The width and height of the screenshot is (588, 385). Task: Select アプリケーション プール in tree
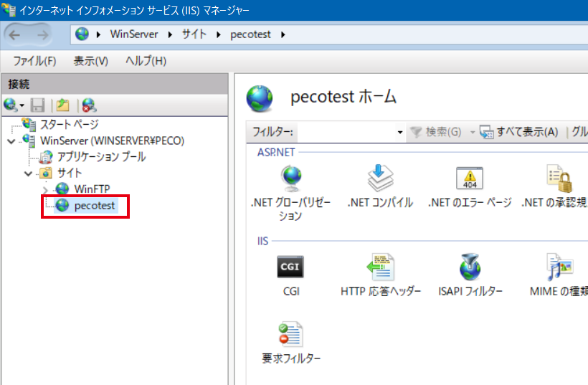pyautogui.click(x=100, y=156)
